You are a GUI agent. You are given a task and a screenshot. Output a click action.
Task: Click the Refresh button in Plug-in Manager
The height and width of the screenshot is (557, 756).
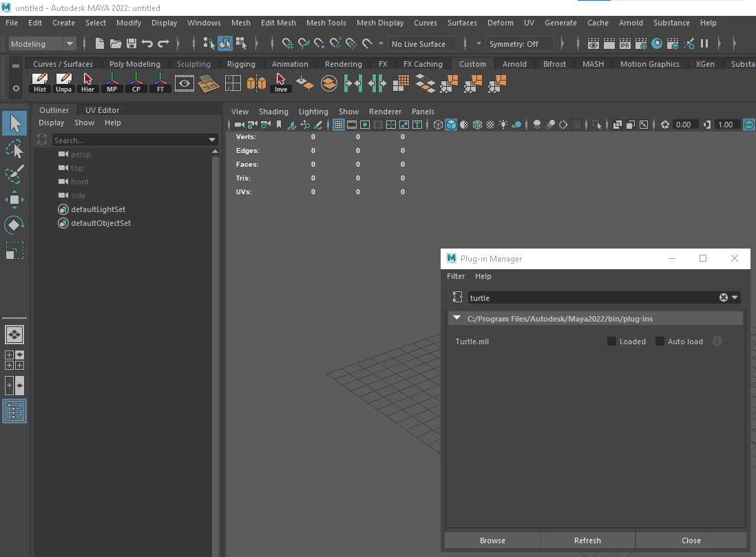click(587, 540)
